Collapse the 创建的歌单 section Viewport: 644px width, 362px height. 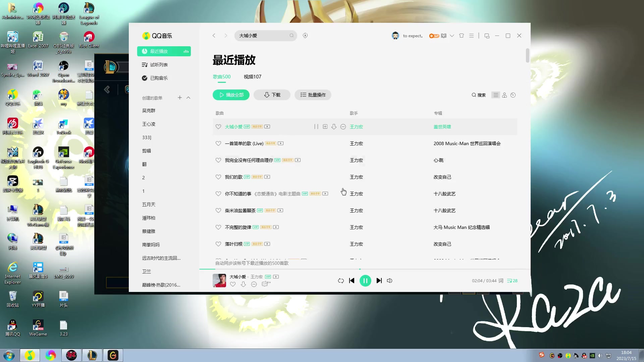(189, 98)
